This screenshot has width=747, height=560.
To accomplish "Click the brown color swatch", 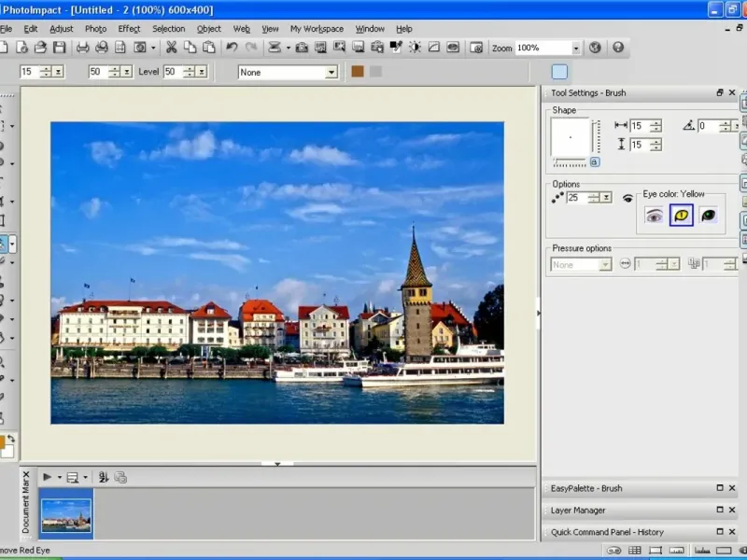I will click(x=357, y=72).
